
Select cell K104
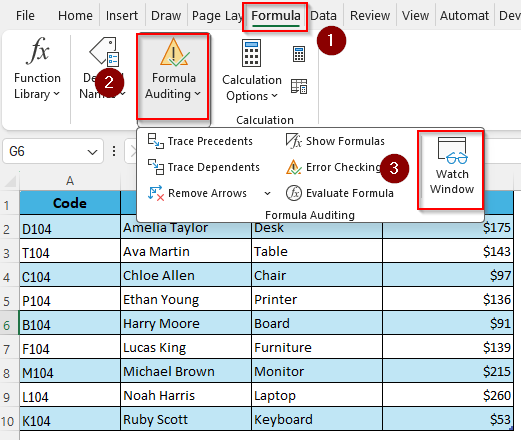(70, 420)
